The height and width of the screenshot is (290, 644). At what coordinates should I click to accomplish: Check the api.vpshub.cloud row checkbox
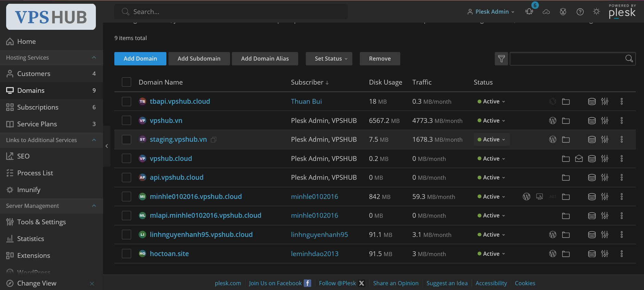point(127,177)
